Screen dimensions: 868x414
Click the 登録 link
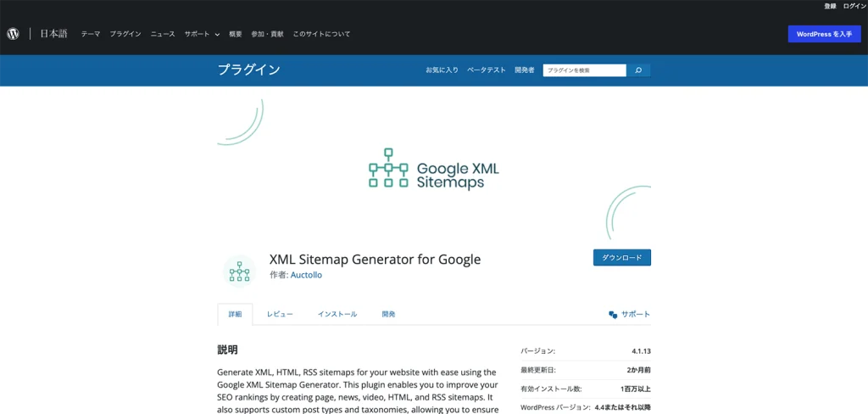click(x=830, y=6)
